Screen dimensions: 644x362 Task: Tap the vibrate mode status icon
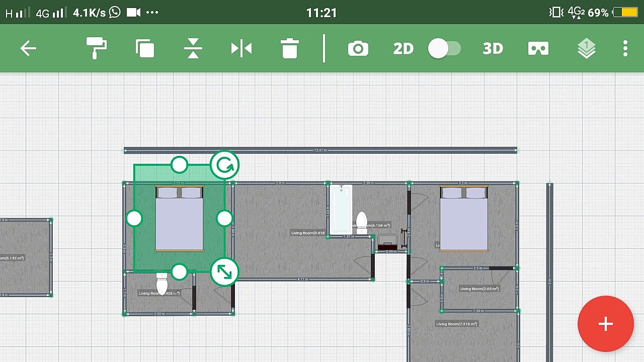[x=556, y=13]
